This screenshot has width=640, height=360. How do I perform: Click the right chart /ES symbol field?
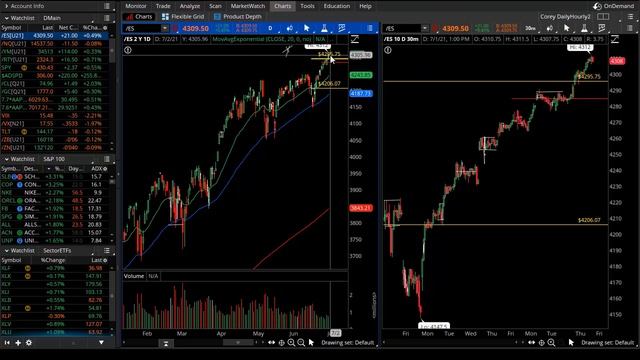[402, 28]
